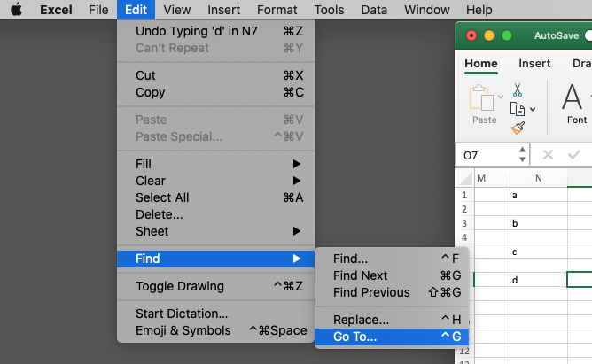Expand the Paste options arrow

[501, 97]
